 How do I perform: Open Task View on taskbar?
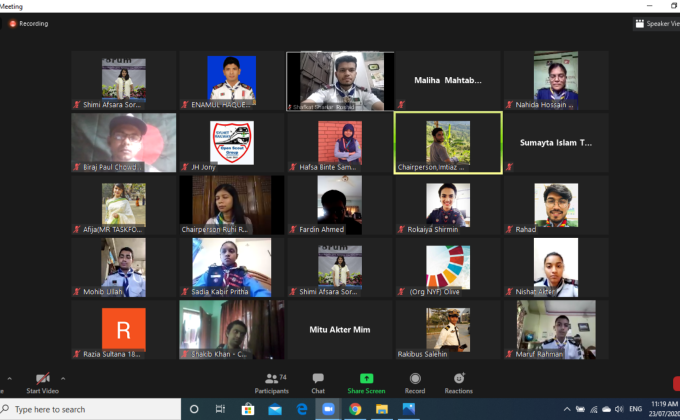(x=220, y=409)
